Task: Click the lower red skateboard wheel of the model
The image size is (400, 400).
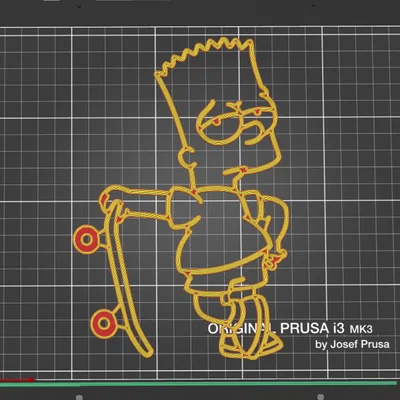Action: pos(104,324)
